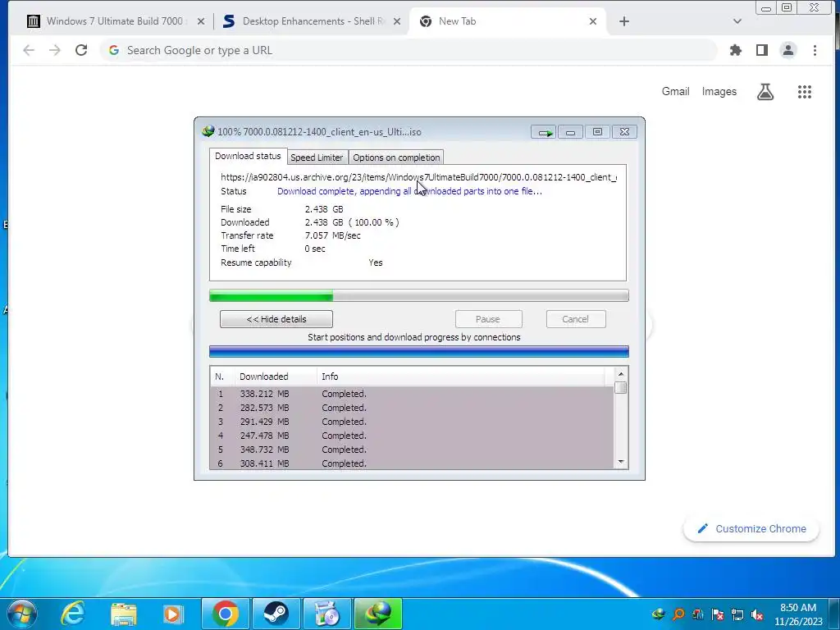Open the Images link

719,92
